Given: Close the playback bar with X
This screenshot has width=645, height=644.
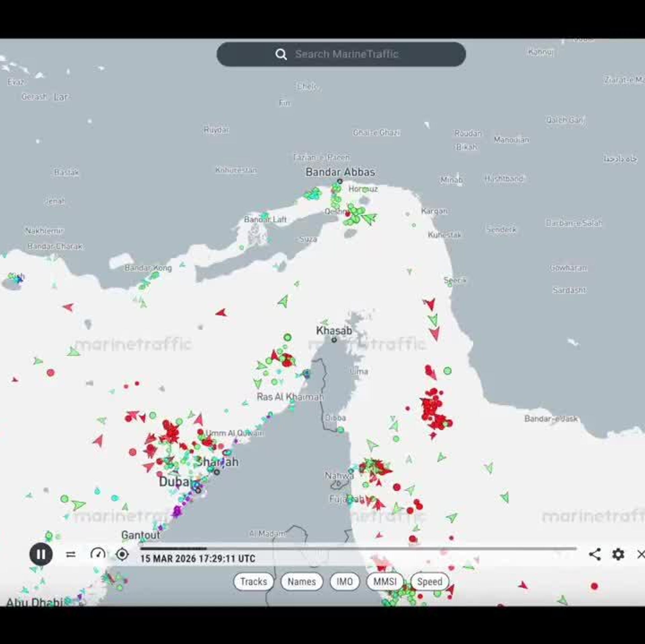Looking at the screenshot, I should pyautogui.click(x=640, y=554).
